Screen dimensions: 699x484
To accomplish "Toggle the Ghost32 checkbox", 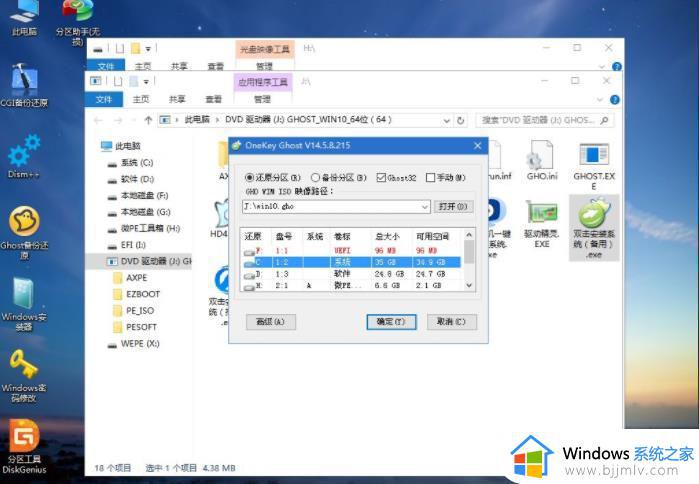I will [381, 177].
